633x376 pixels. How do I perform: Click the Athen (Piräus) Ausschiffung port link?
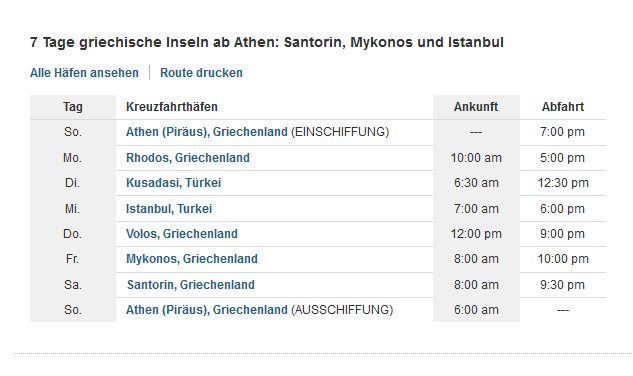tap(207, 310)
